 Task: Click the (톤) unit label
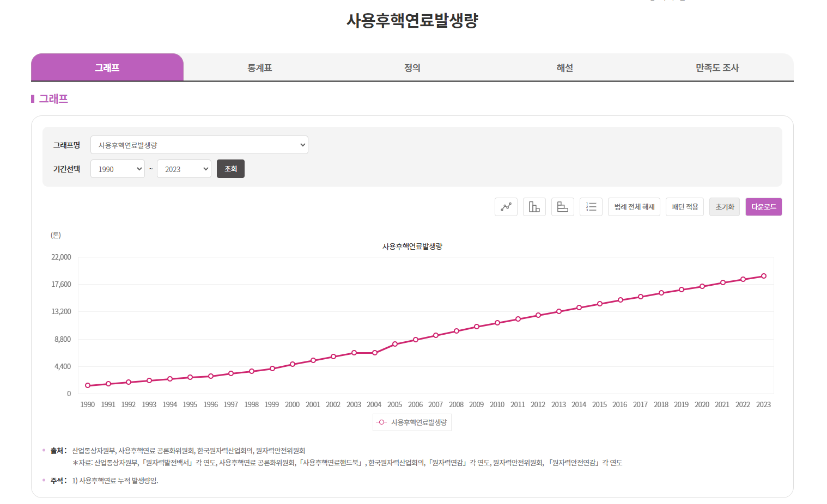(56, 235)
